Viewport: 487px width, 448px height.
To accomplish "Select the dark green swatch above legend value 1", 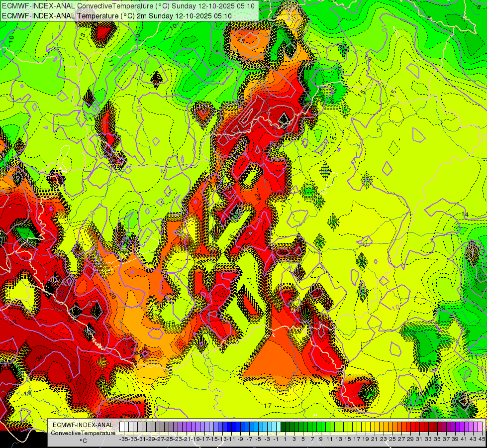I will pyautogui.click(x=283, y=427).
